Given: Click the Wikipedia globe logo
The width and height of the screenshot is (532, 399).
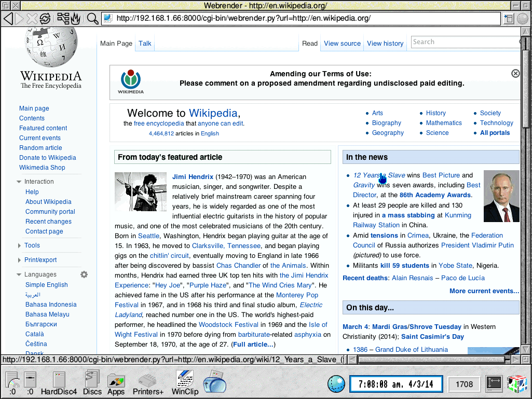Looking at the screenshot, I should click(51, 48).
